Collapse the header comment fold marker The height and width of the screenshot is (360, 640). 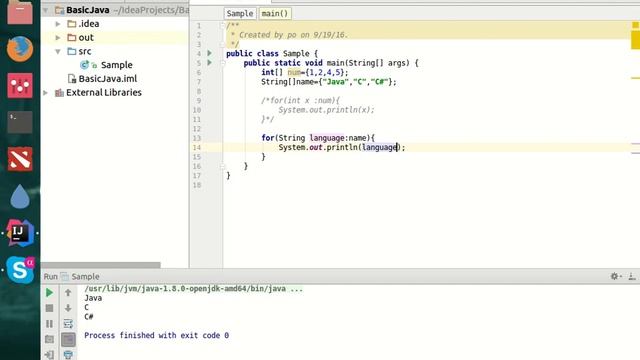coord(222,26)
